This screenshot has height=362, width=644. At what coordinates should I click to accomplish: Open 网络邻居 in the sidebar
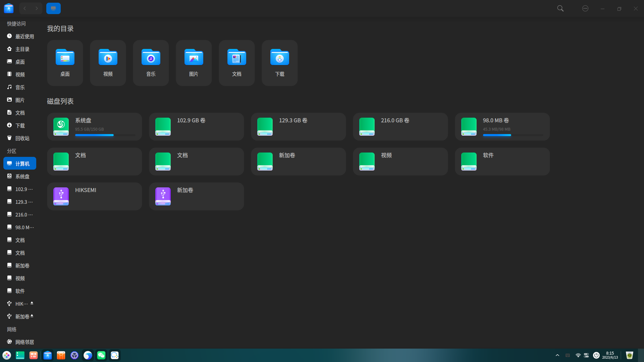[x=24, y=342]
